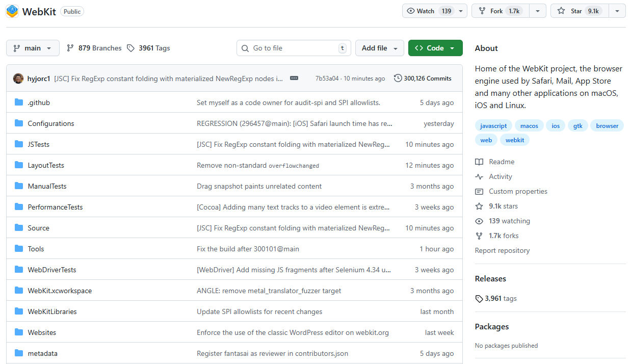Select the javascript topic tag
This screenshot has width=630, height=364.
pos(493,126)
